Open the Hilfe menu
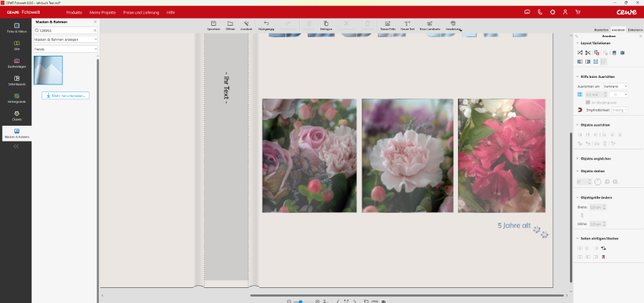Image resolution: width=644 pixels, height=303 pixels. (x=170, y=12)
